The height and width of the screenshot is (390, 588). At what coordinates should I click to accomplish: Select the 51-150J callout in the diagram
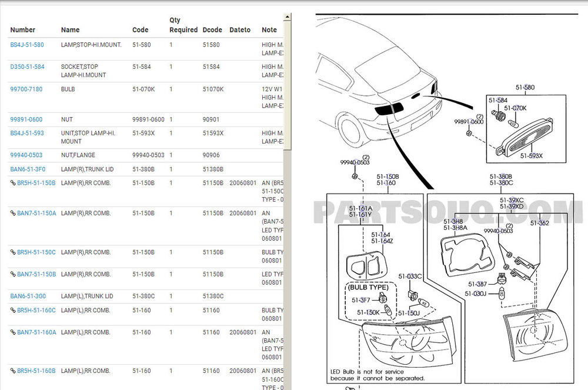click(409, 313)
